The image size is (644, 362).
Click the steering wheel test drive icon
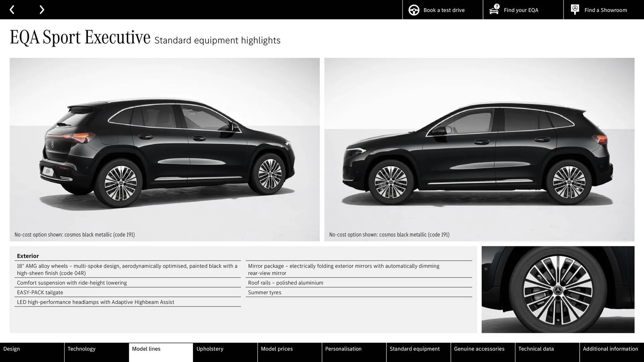(414, 10)
